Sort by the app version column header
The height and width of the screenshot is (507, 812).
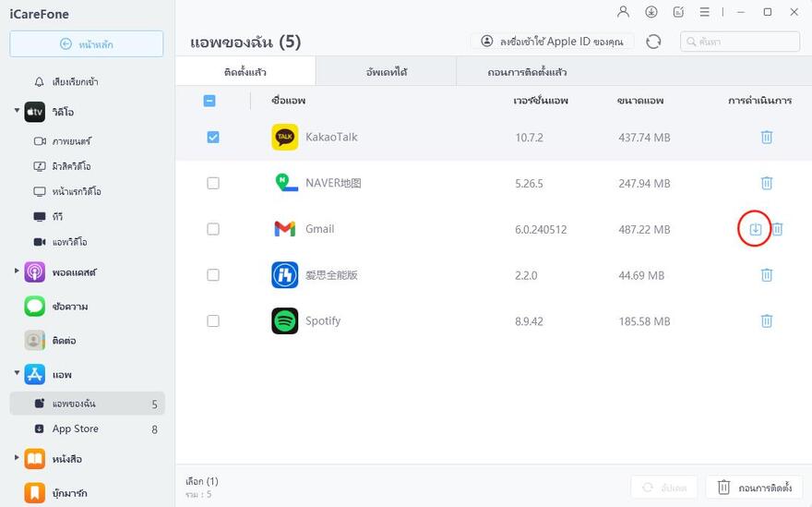(x=541, y=101)
